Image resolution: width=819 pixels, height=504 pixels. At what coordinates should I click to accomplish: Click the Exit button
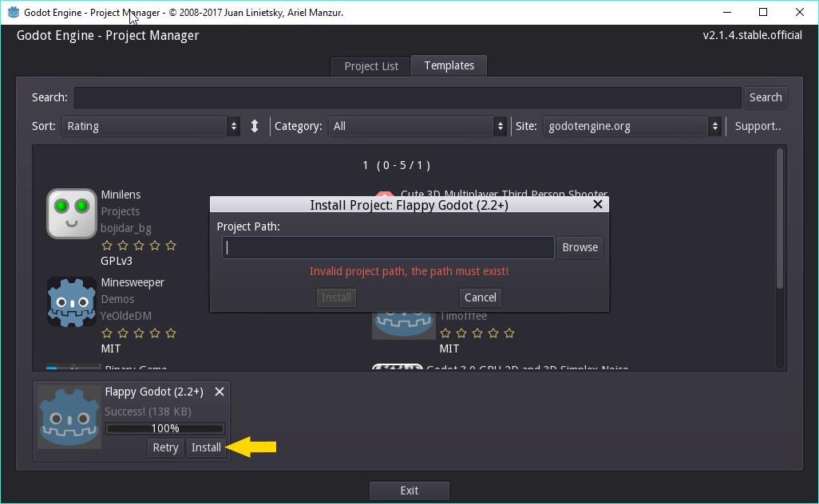[409, 490]
